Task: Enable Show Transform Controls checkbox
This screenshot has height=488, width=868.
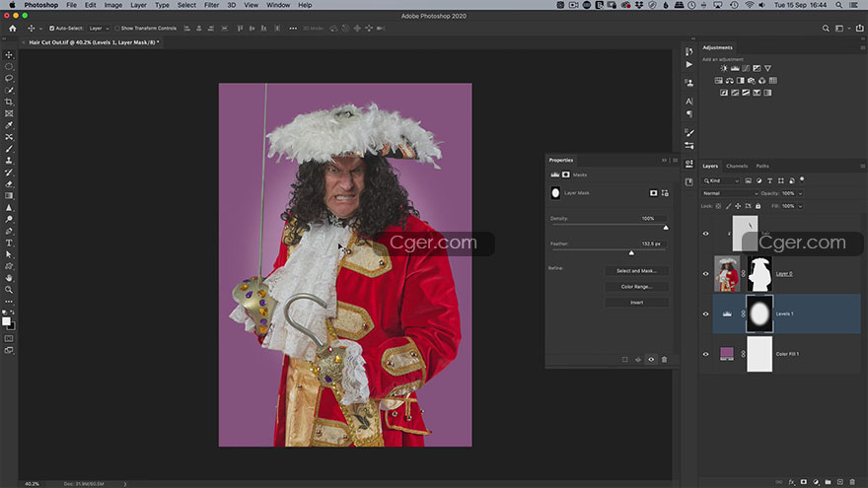Action: (x=116, y=29)
